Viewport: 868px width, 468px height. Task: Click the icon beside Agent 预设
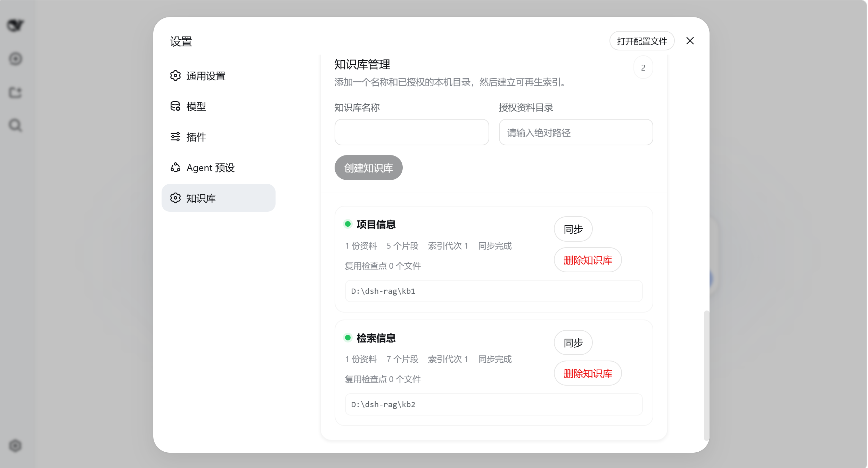click(x=175, y=167)
